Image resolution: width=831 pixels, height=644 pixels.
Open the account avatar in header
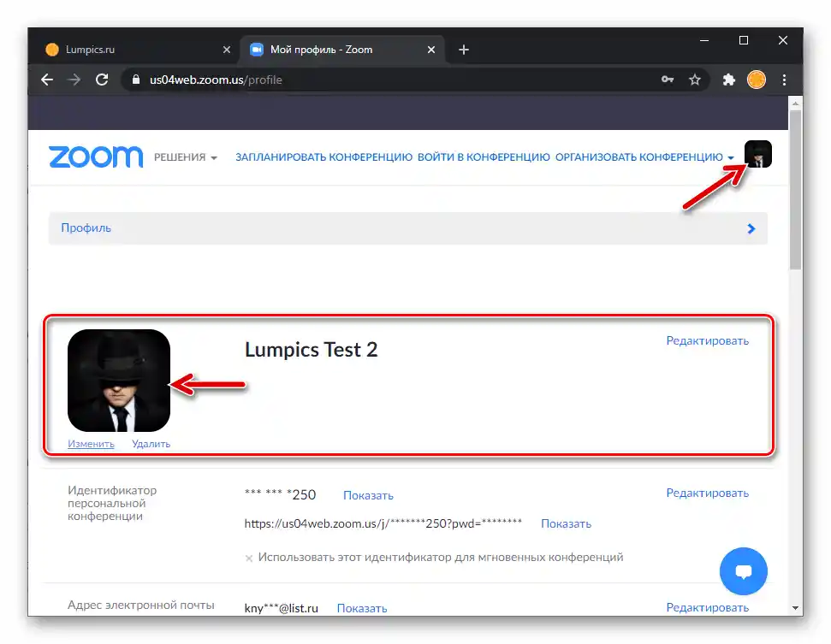point(758,154)
